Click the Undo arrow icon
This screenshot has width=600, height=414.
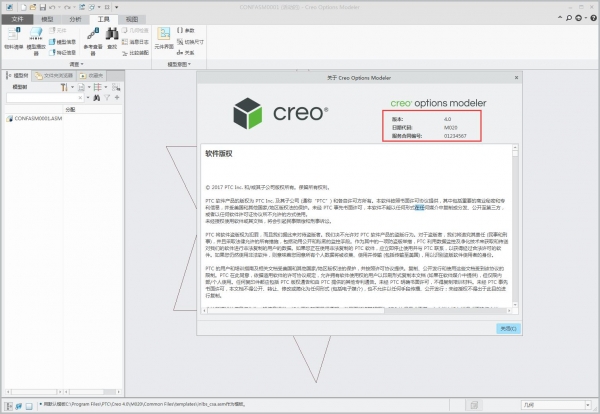[x=52, y=7]
